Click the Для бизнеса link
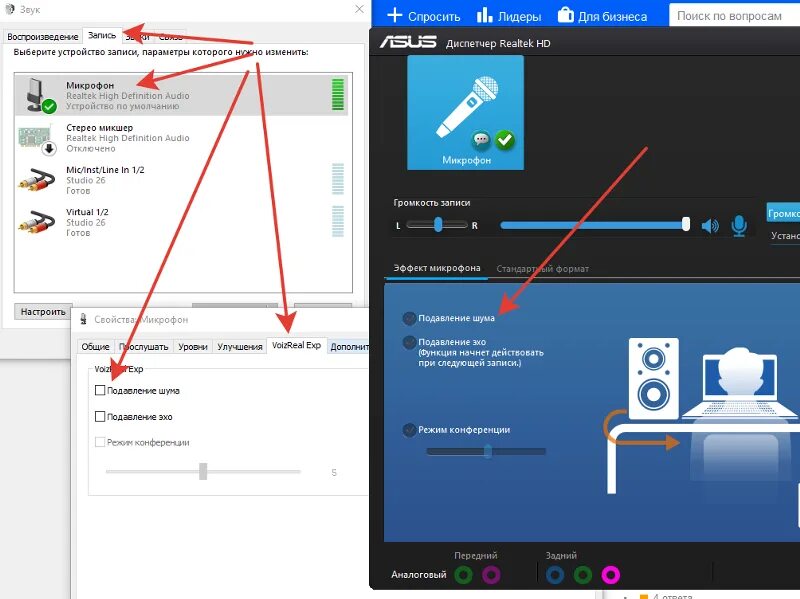The width and height of the screenshot is (800, 599). 612,16
